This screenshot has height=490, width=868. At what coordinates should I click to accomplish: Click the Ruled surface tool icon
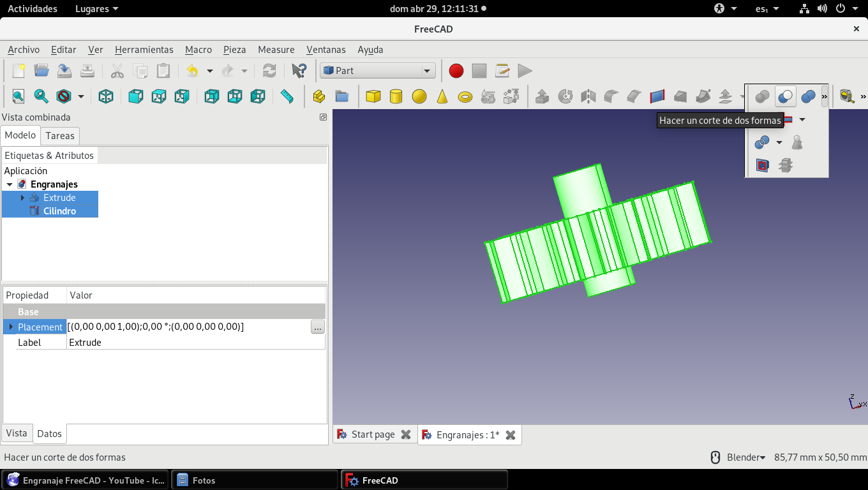(657, 96)
